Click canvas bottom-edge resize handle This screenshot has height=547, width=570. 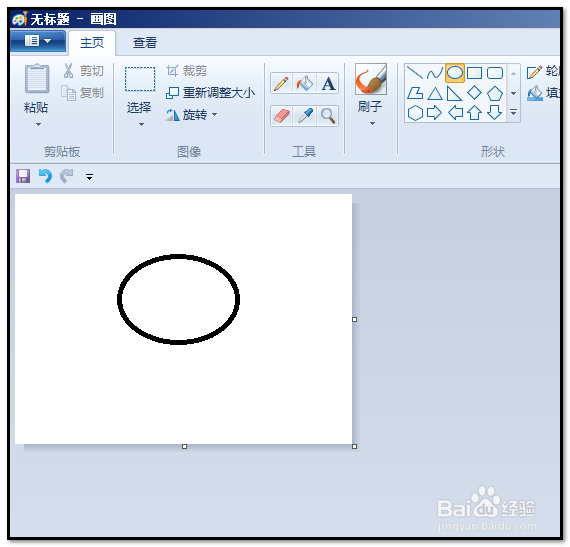(184, 446)
